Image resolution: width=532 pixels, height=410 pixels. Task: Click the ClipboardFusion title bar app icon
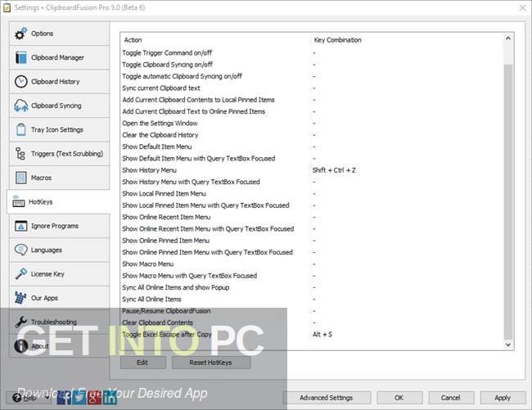7,7
